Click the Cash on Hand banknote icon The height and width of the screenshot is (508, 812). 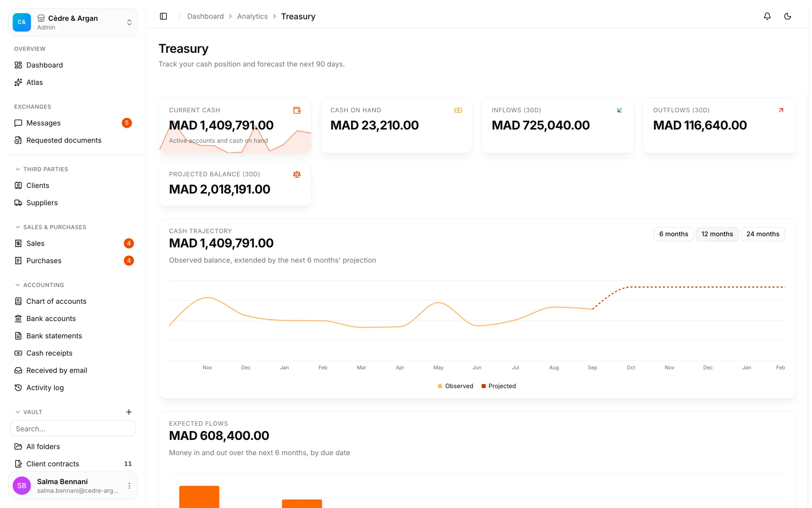click(x=458, y=110)
